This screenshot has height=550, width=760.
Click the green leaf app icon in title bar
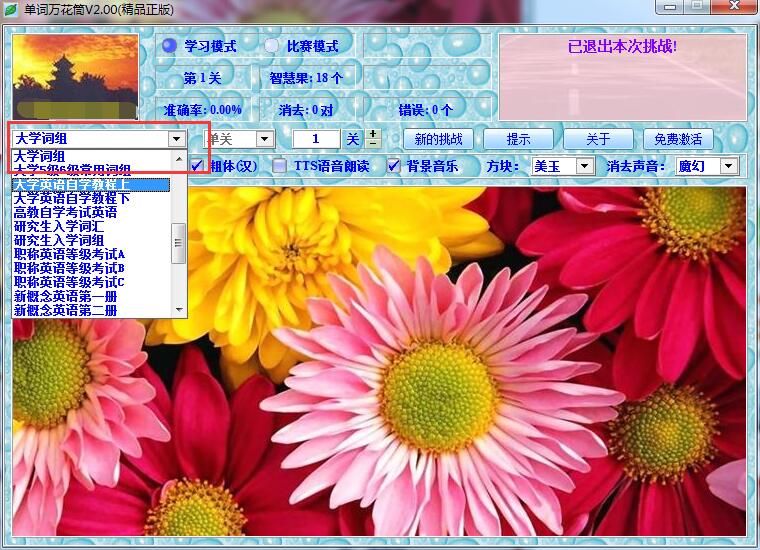(11, 9)
